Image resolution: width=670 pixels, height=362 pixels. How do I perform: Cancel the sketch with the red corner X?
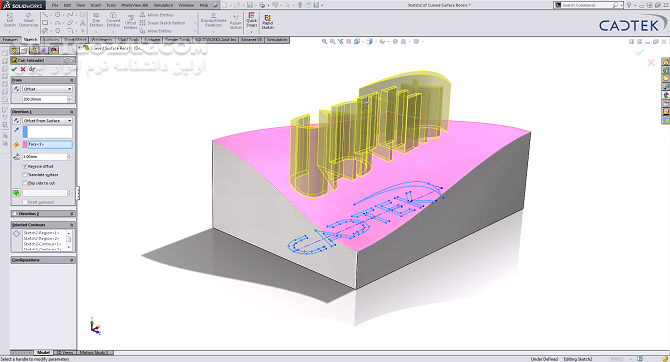[x=651, y=63]
